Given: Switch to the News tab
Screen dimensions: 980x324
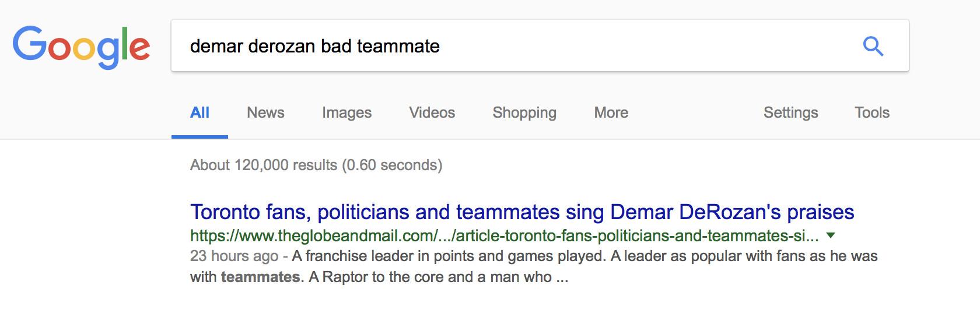Looking at the screenshot, I should [x=265, y=113].
